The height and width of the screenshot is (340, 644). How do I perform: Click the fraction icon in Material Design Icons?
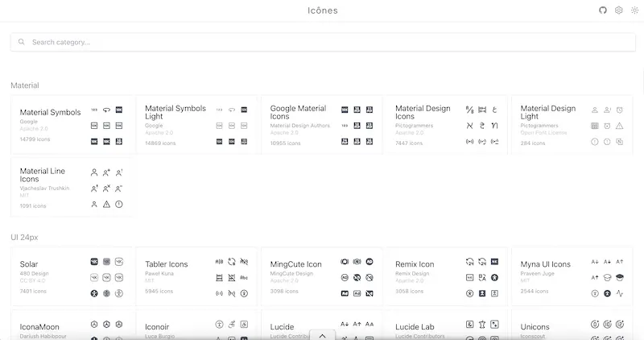point(470,110)
